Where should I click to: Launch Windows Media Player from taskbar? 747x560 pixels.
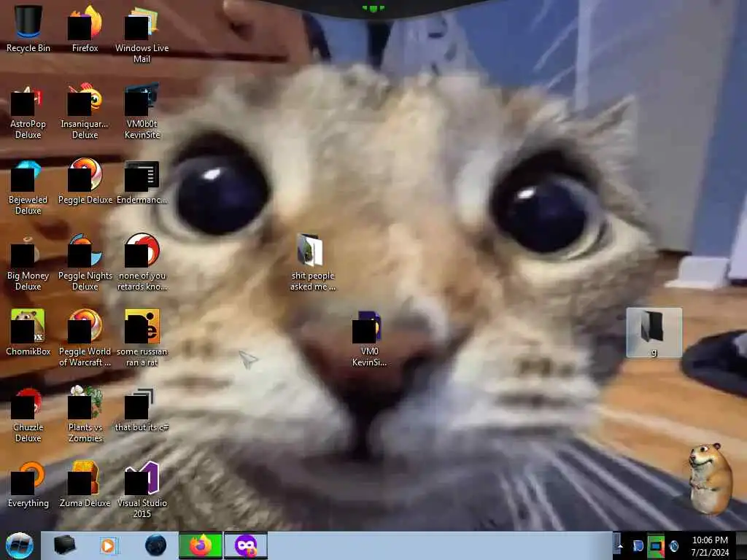pos(109,545)
